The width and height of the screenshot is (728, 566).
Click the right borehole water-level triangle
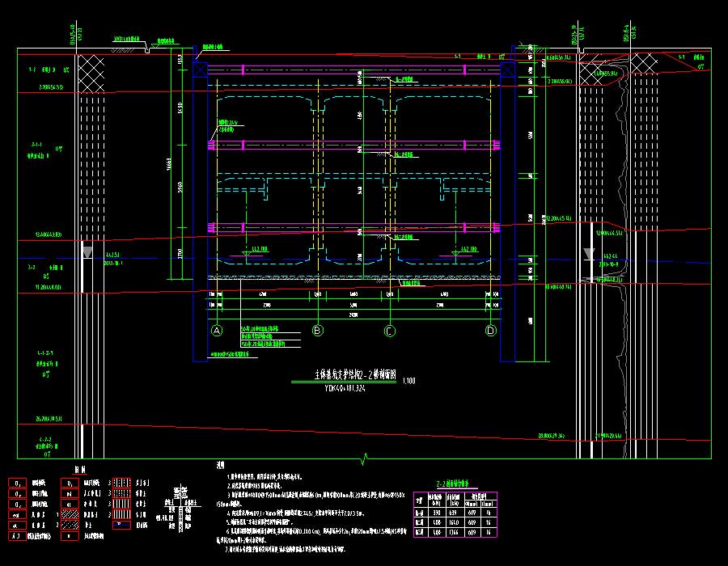[x=589, y=254]
